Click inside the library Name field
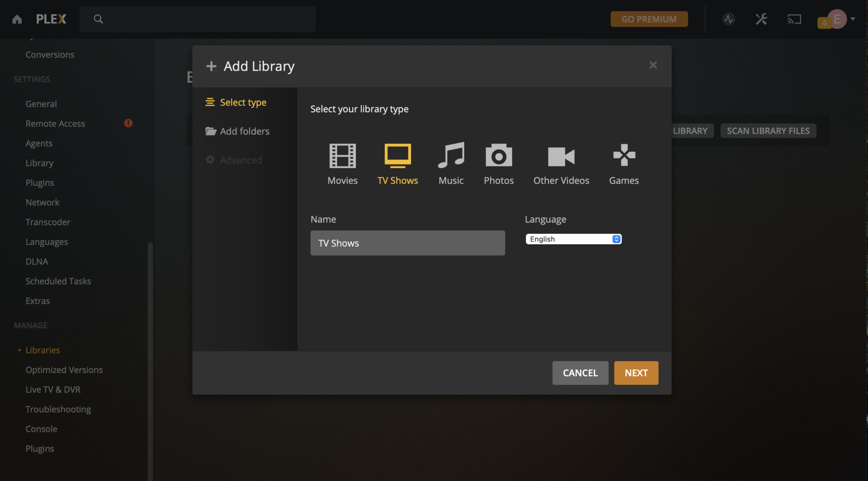 tap(407, 243)
